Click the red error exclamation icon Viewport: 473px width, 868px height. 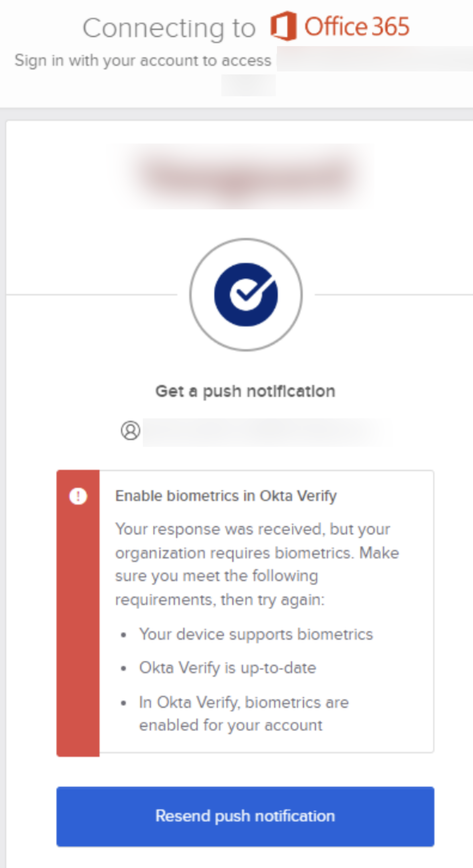pyautogui.click(x=78, y=496)
